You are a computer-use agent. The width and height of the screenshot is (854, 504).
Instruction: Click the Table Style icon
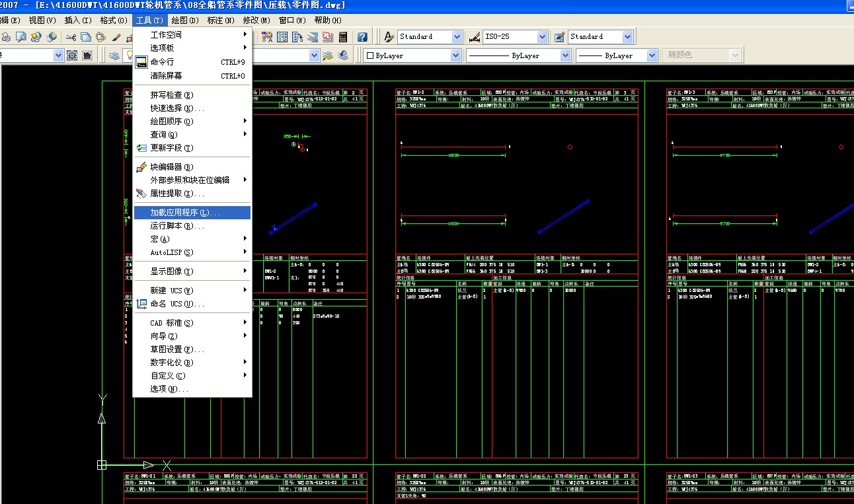click(559, 37)
